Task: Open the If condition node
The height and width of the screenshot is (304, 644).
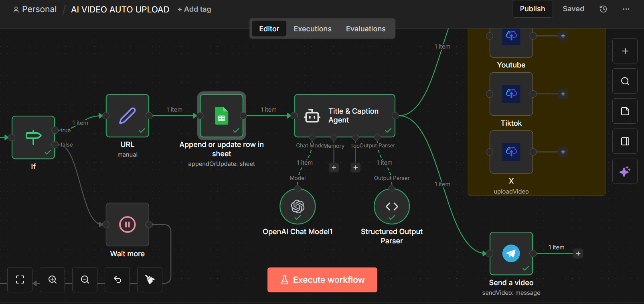Action: 33,137
